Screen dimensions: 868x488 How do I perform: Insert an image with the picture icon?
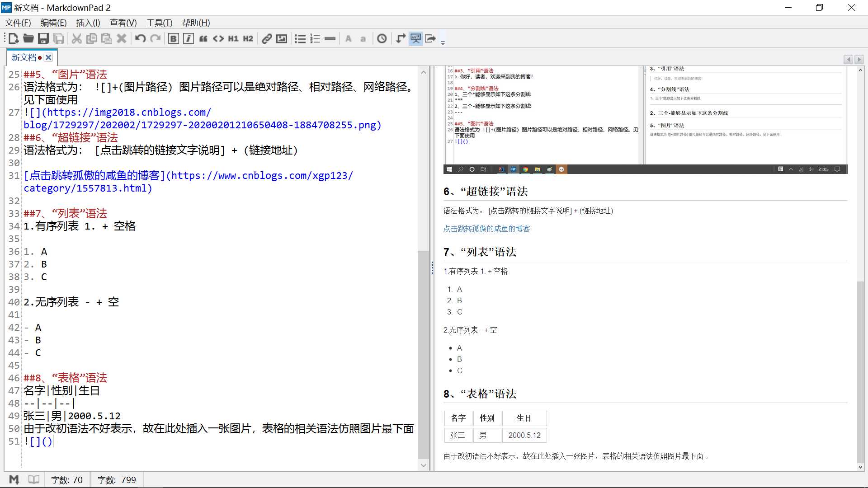(x=282, y=38)
